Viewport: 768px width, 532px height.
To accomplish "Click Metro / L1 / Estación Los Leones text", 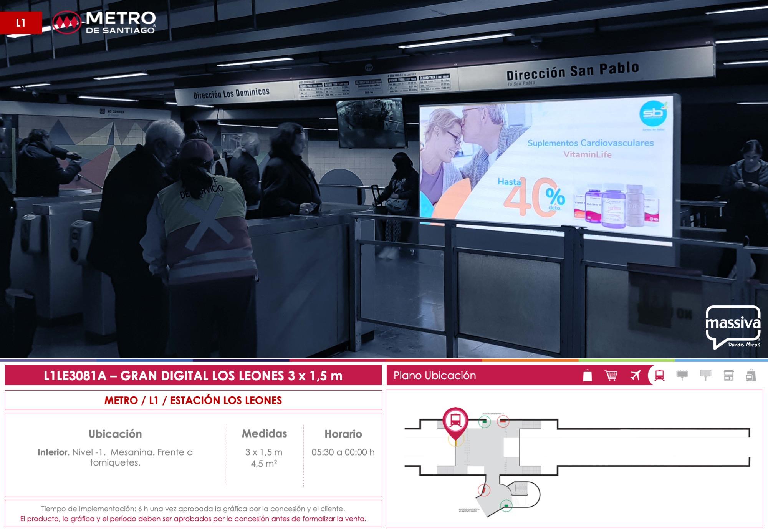I will 193,400.
